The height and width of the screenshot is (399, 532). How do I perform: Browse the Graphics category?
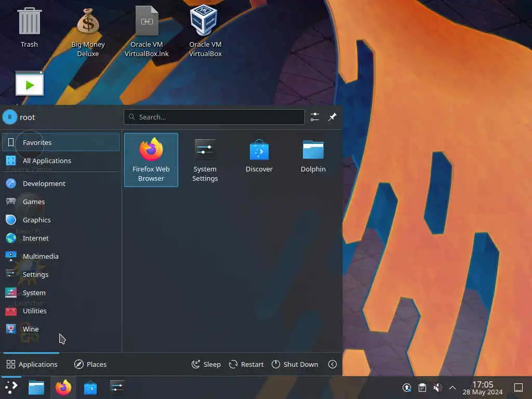coord(61,220)
